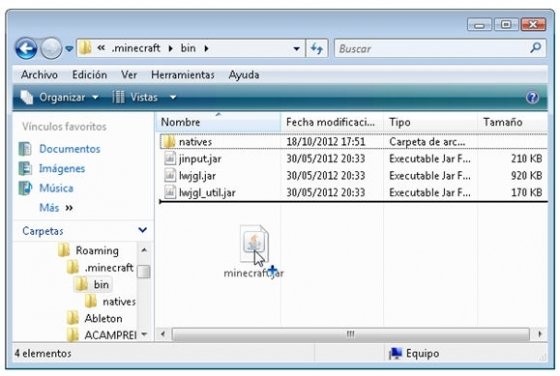Click the horizontal scrollbar left arrow
The image size is (560, 376).
[x=163, y=334]
